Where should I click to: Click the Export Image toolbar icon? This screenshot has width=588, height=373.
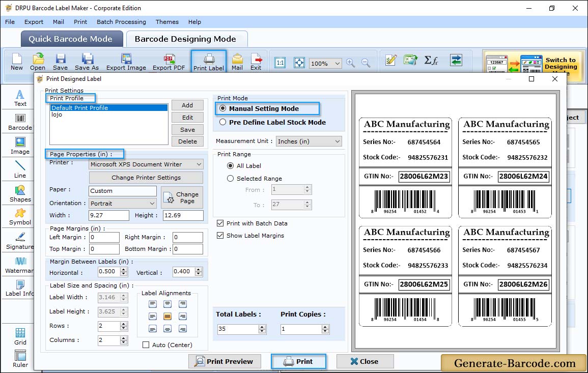coord(126,62)
